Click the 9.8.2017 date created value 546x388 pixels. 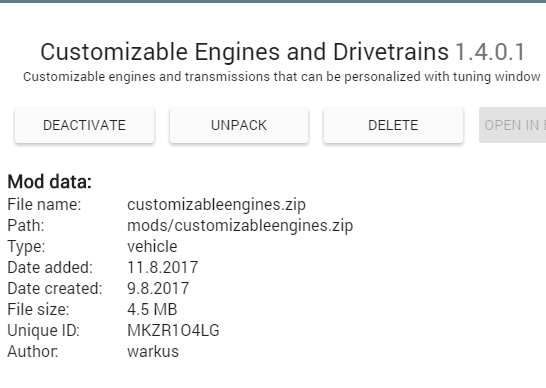tap(158, 288)
